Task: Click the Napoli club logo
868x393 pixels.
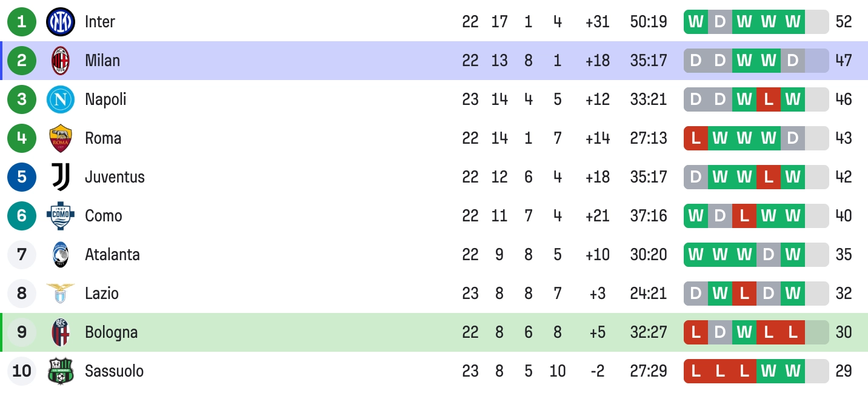Action: (61, 99)
